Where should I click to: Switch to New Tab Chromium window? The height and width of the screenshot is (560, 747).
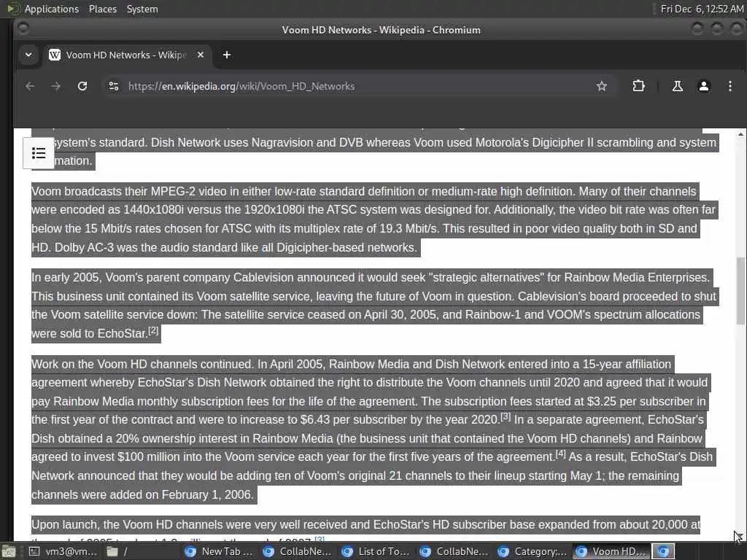click(220, 551)
